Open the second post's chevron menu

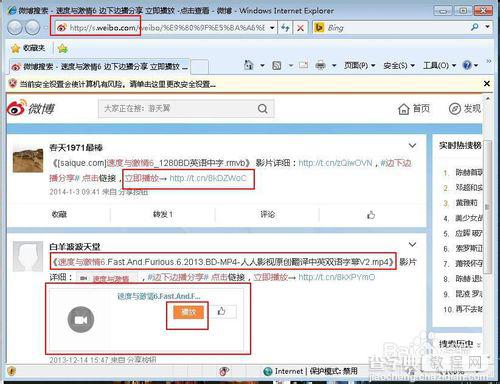(x=412, y=245)
